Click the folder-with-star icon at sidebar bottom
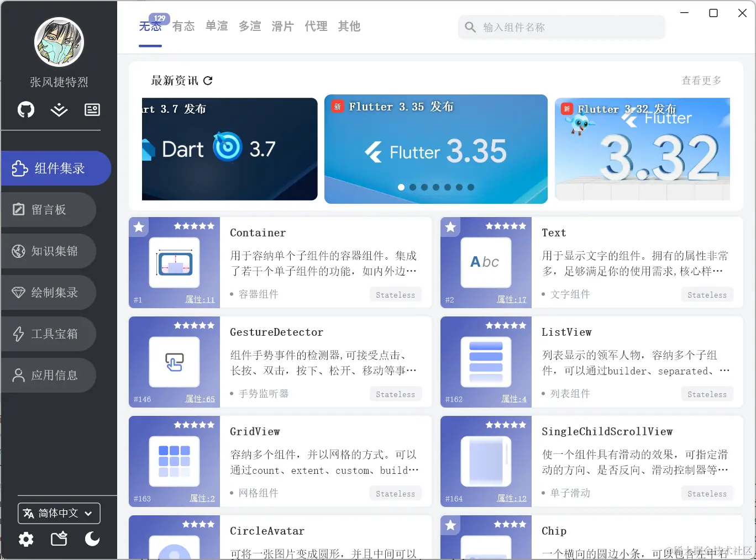756x560 pixels. 59,538
